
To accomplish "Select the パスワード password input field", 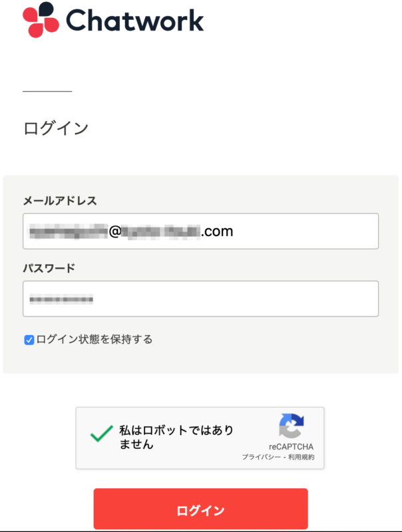I will point(200,298).
